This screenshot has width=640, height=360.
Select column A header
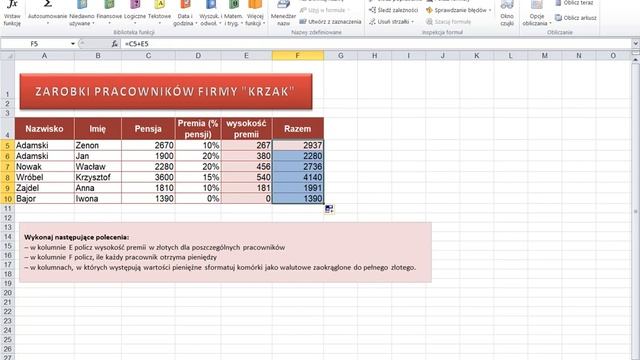pyautogui.click(x=44, y=56)
